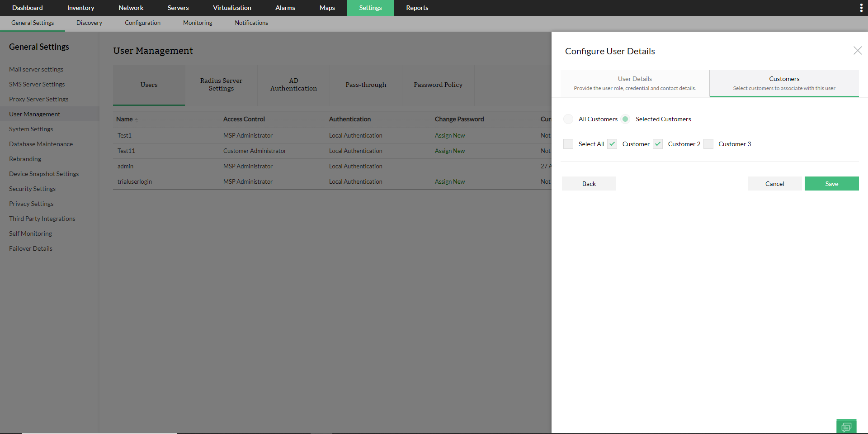Screen dimensions: 868x434
Task: Click the Back button
Action: point(589,183)
